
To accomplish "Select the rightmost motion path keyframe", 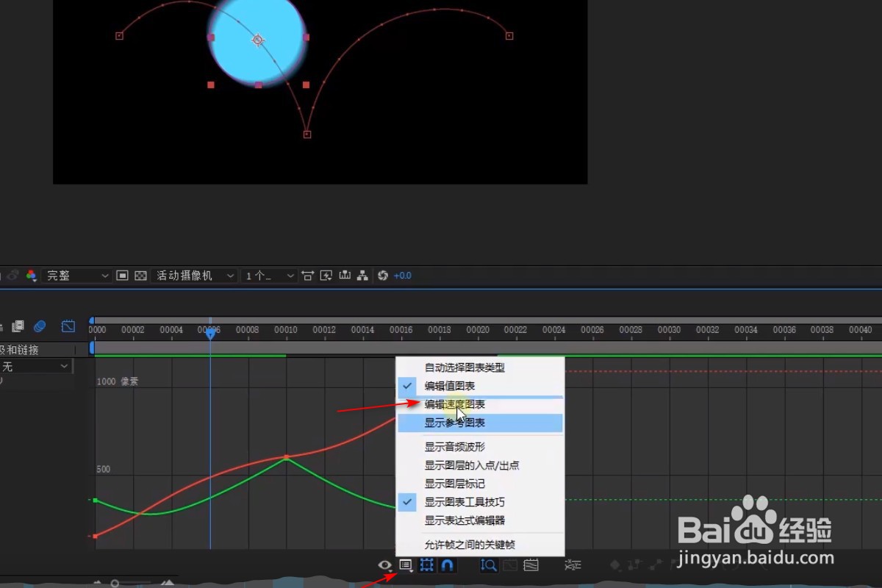I will click(x=509, y=35).
